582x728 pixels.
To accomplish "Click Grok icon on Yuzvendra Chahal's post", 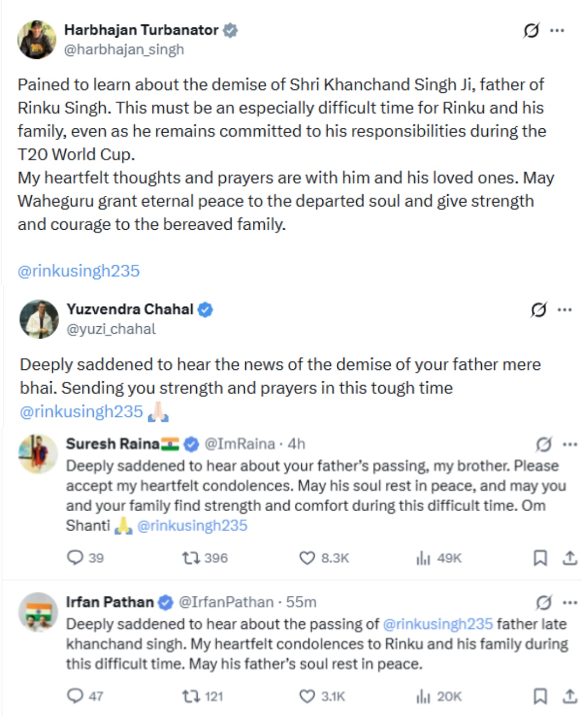I will (x=538, y=310).
